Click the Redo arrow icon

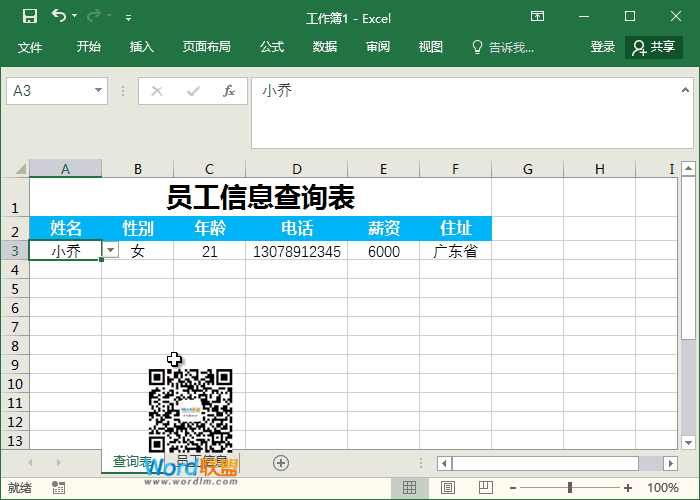tap(94, 16)
